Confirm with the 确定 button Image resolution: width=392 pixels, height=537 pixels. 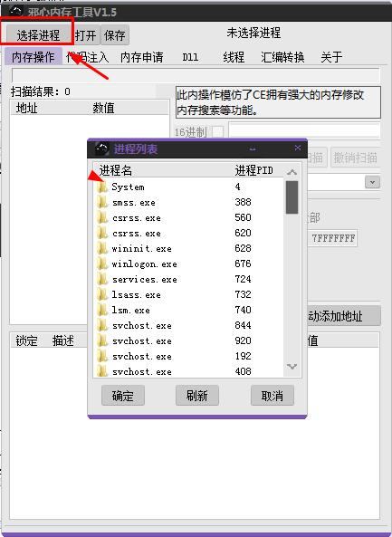coord(122,396)
